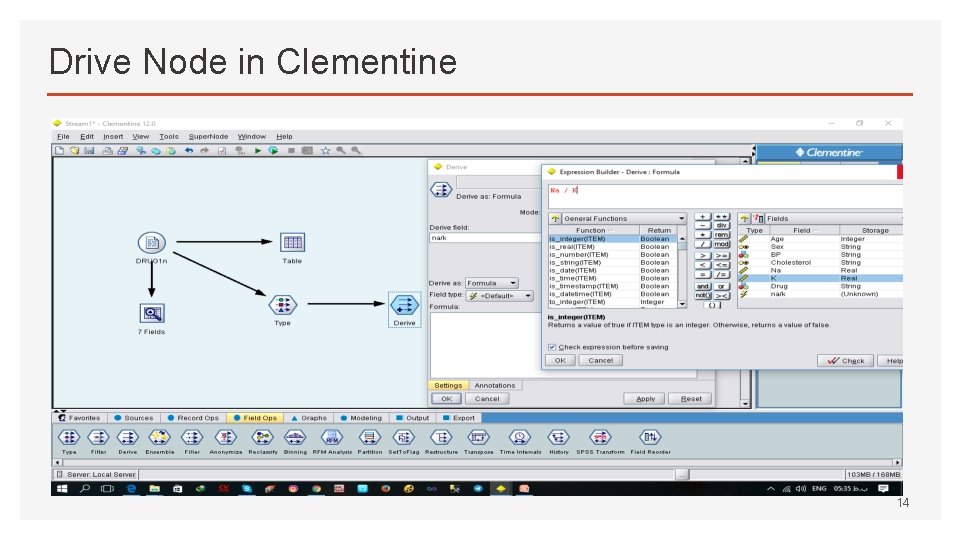
Task: Open the Tools menu
Action: pos(169,137)
